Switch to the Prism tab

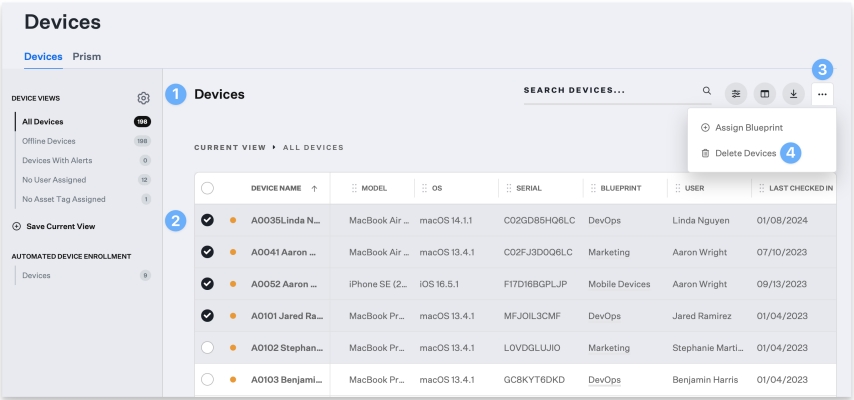86,57
